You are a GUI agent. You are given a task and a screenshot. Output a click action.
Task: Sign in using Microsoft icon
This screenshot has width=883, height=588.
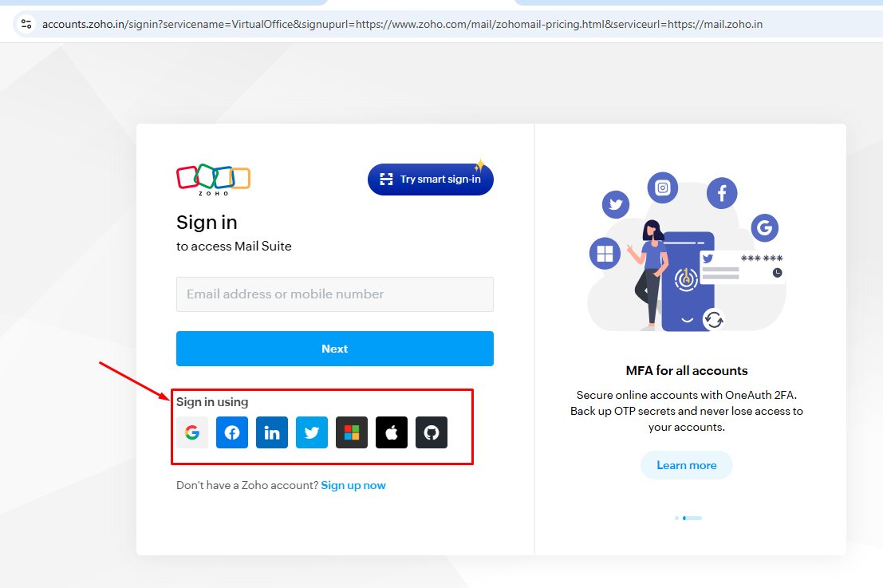[x=352, y=432]
